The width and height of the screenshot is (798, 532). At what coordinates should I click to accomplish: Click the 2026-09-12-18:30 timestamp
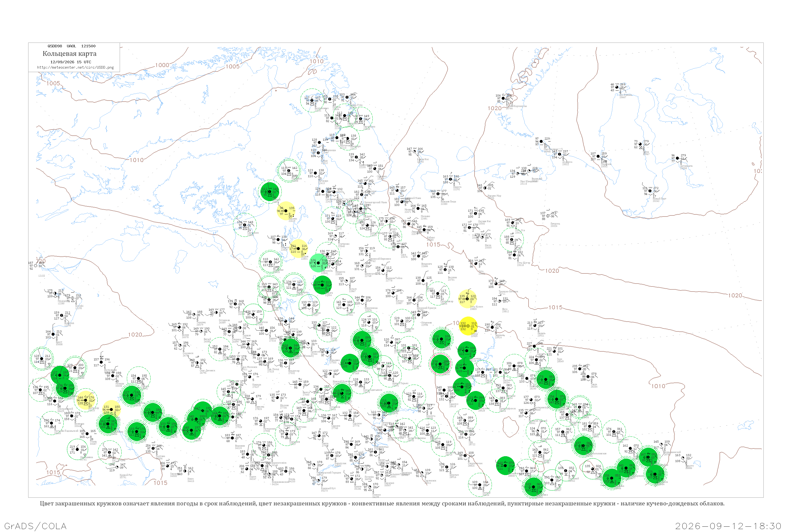728,526
